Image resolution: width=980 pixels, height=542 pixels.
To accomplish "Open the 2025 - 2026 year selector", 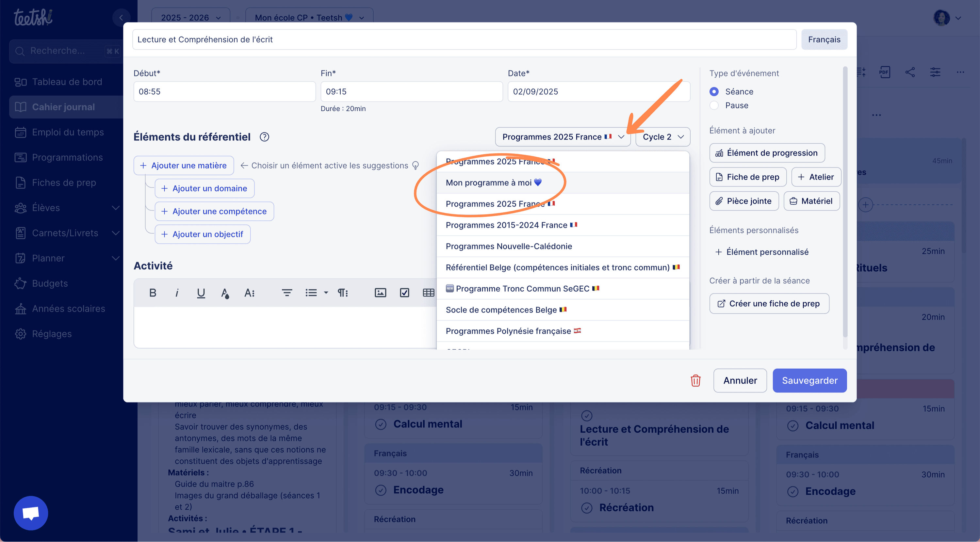I will pos(190,18).
